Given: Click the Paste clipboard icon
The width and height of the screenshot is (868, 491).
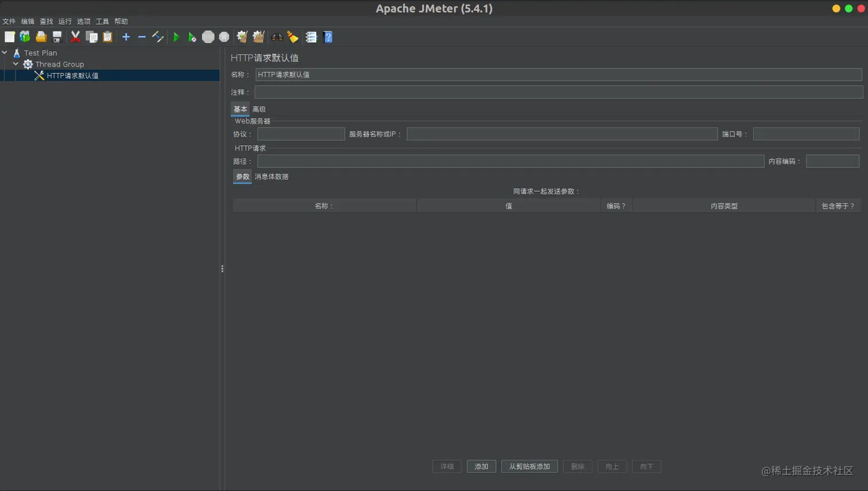Looking at the screenshot, I should [x=107, y=37].
